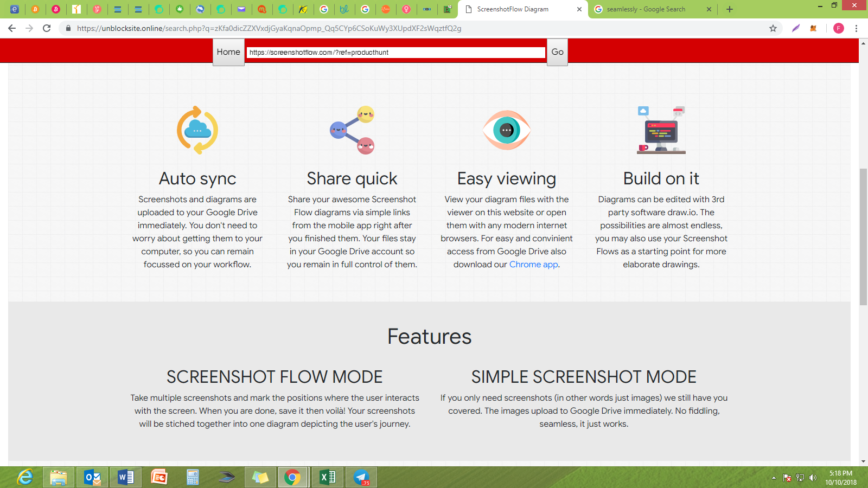Click the 'SIMPLE SCREENSHOT MODE' heading

tap(584, 377)
